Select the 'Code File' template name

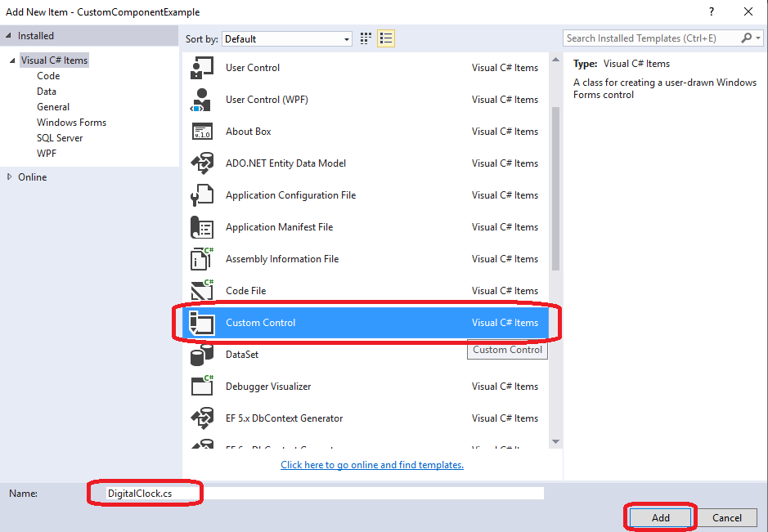[246, 291]
